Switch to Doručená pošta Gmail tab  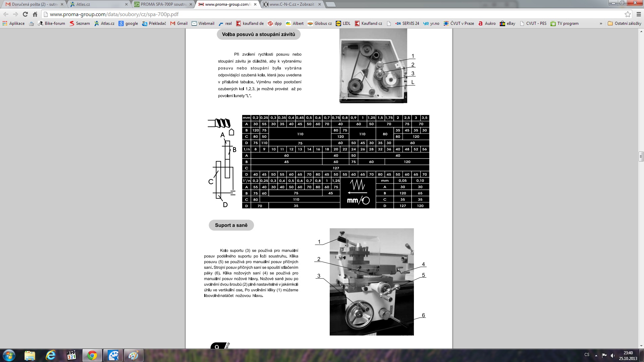32,4
